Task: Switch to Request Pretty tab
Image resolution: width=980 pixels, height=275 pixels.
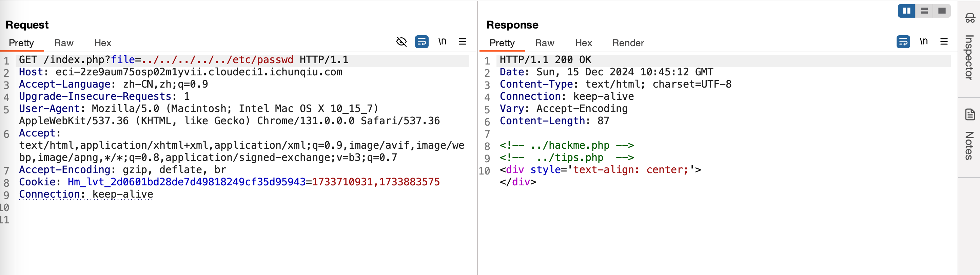Action: click(21, 43)
